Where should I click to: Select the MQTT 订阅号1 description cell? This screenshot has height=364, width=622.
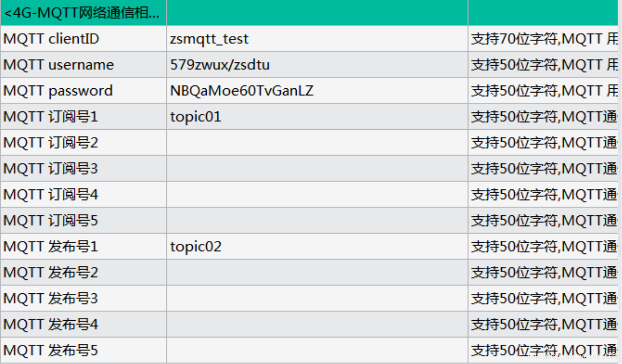(543, 117)
